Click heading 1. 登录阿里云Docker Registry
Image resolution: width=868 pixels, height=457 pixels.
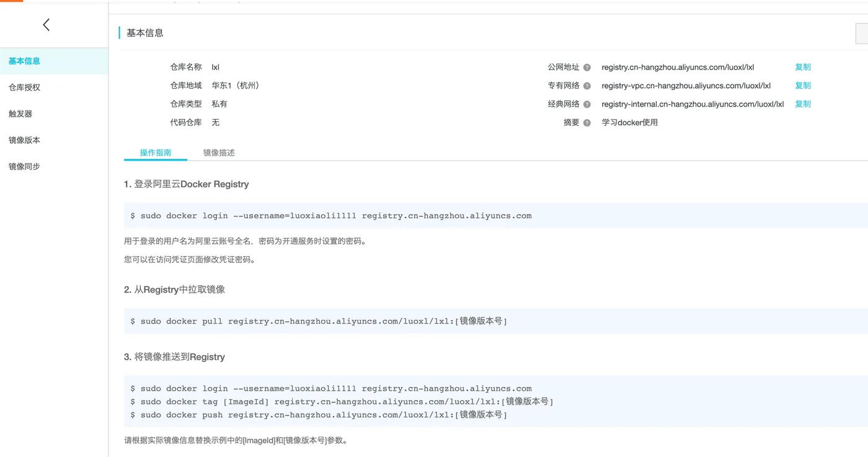[187, 184]
